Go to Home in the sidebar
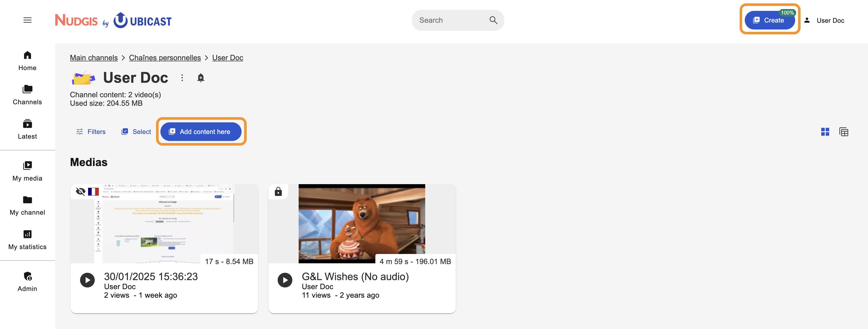 (x=27, y=61)
